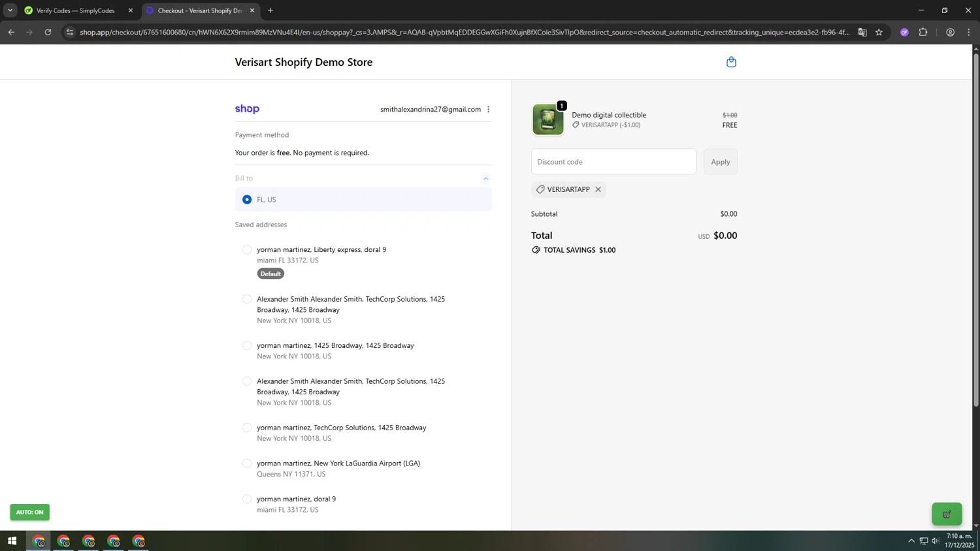The image size is (980, 551).
Task: Open the Chrome three-dot menu
Action: click(x=968, y=32)
